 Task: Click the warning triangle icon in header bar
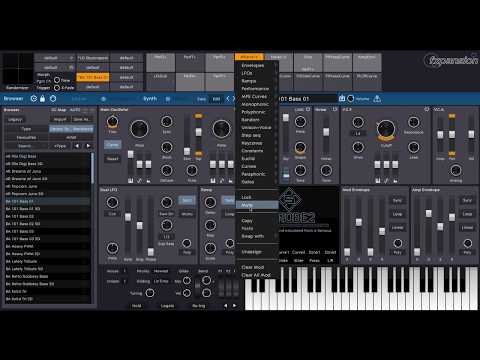(377, 99)
